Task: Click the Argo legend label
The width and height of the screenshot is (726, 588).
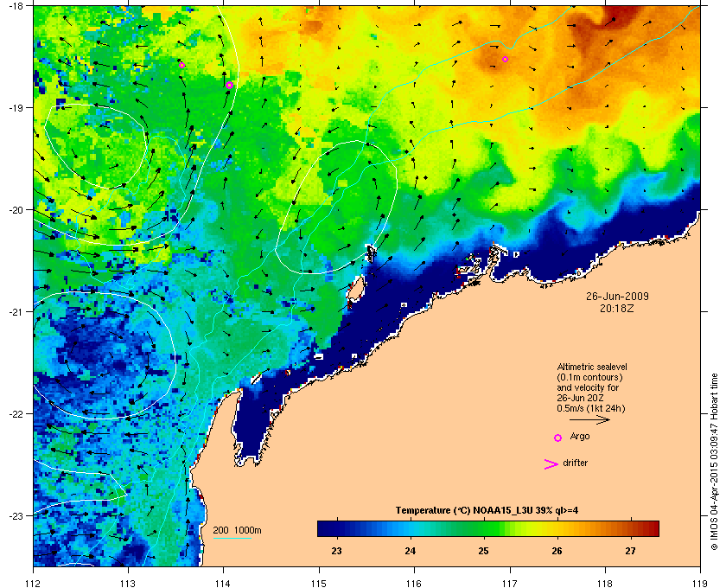Action: 580,437
